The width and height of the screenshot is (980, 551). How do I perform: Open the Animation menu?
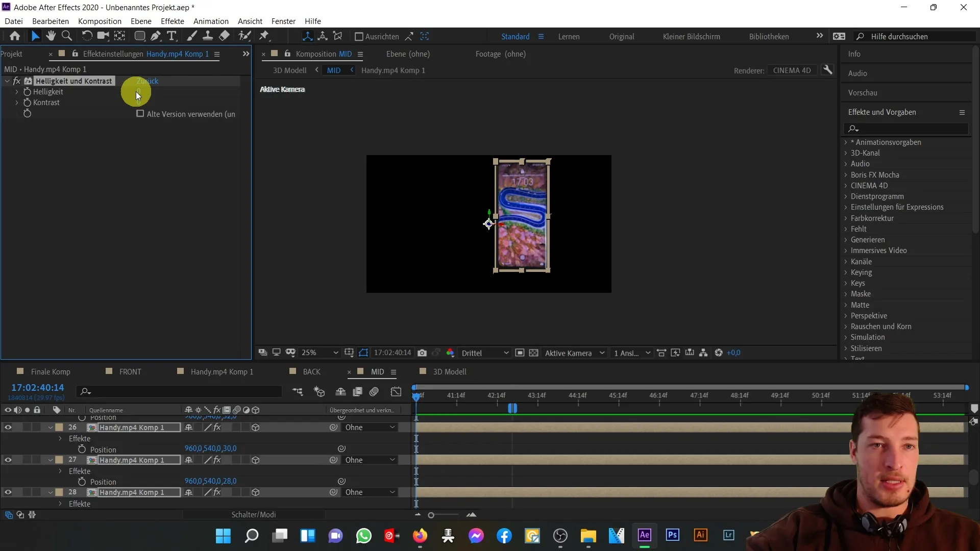click(x=211, y=21)
